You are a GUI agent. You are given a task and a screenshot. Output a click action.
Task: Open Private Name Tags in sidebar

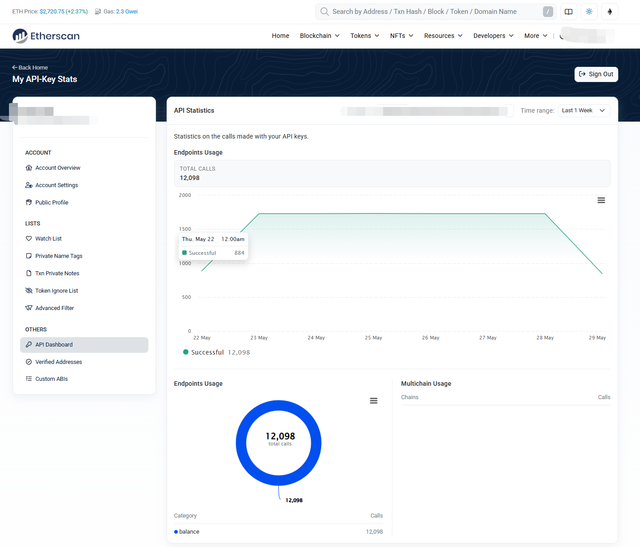(x=84, y=256)
